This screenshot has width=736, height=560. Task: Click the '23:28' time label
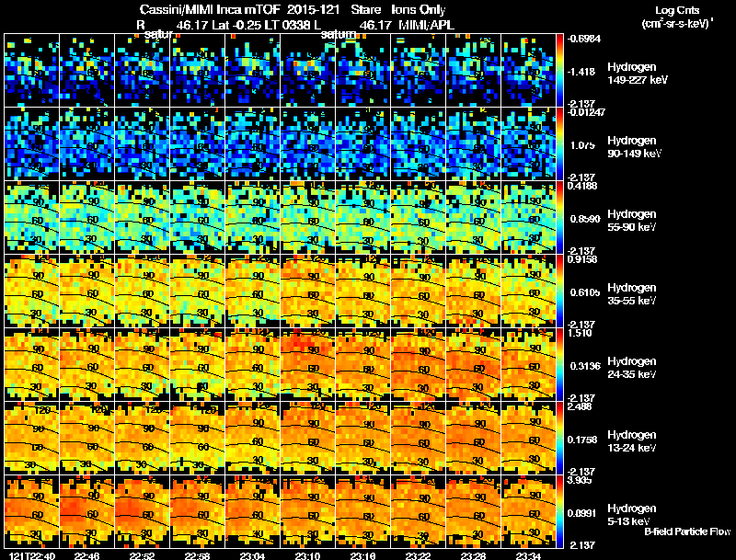click(x=473, y=556)
